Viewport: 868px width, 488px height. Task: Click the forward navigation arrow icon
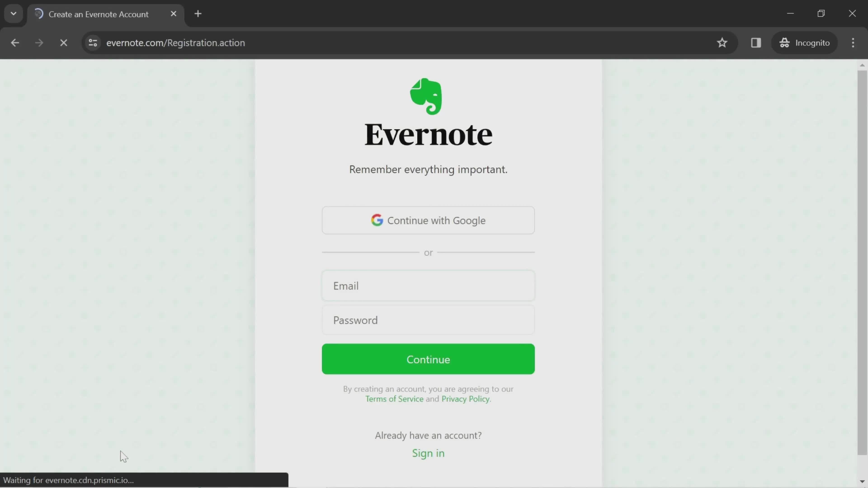pos(38,42)
